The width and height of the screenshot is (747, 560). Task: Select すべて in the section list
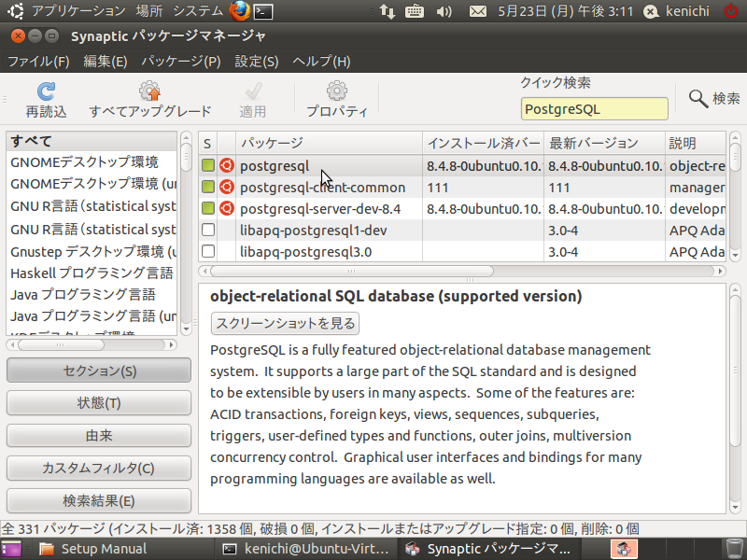click(92, 141)
